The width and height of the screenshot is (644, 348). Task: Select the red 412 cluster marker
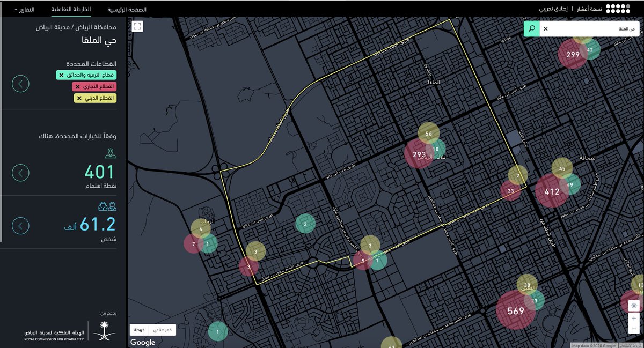[552, 191]
